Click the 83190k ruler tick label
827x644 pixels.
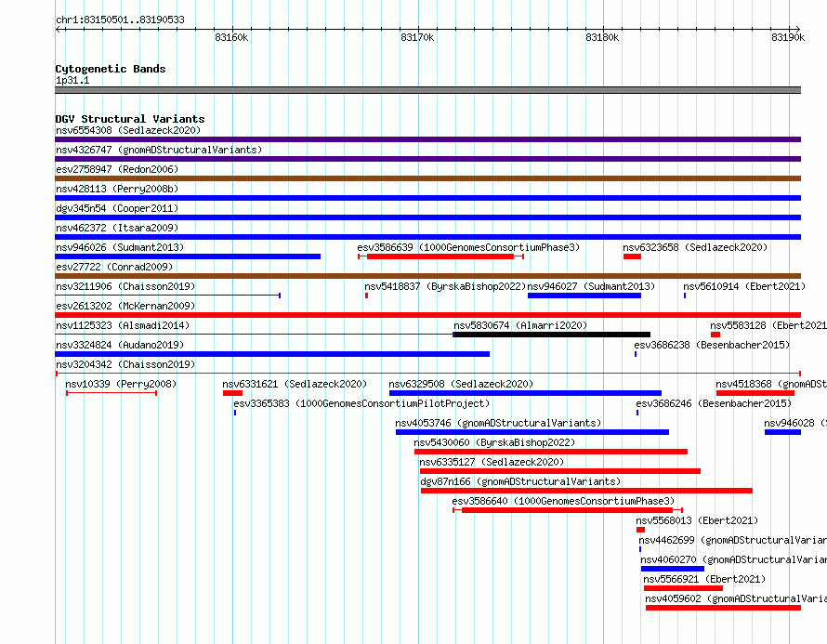pyautogui.click(x=788, y=37)
